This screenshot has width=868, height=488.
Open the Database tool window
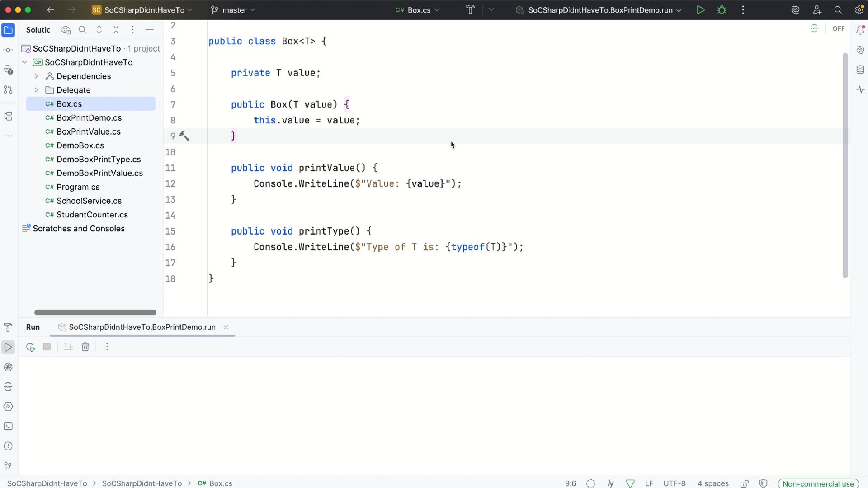click(x=860, y=70)
